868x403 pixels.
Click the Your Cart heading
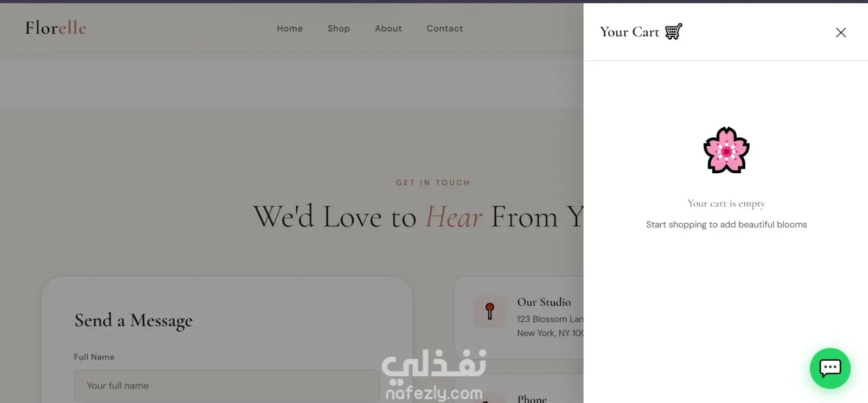(x=629, y=32)
